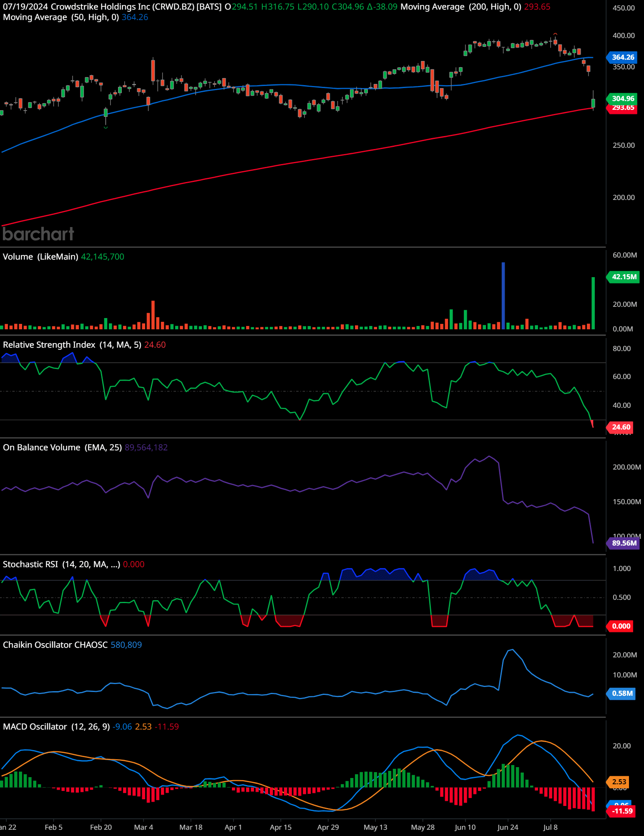Viewport: 644px width, 836px height.
Task: Open the Moving Average (50, High, 0) label
Action: [61, 17]
